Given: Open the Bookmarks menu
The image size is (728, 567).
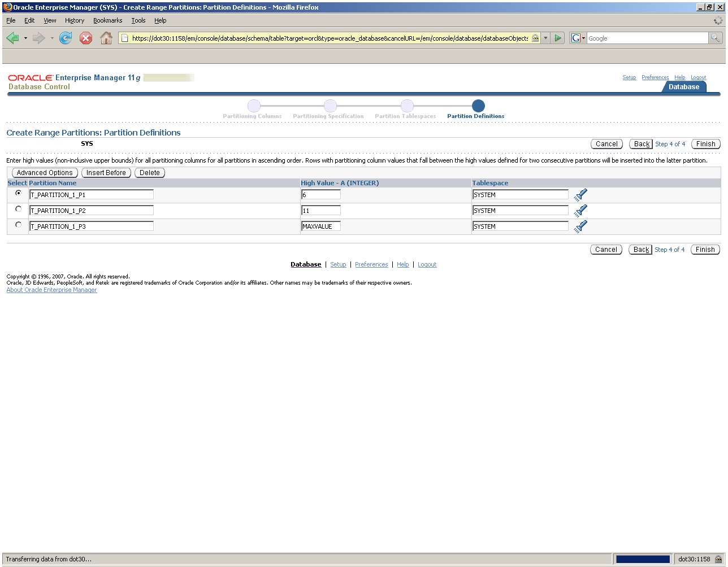Looking at the screenshot, I should 108,20.
